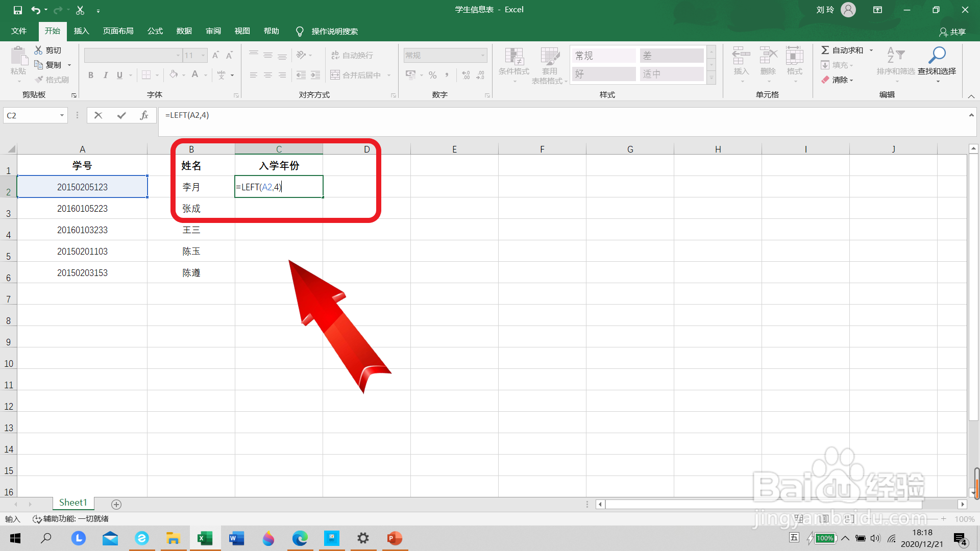Open Conditional Formatting menu
Viewport: 980px width, 551px height.
tap(514, 65)
